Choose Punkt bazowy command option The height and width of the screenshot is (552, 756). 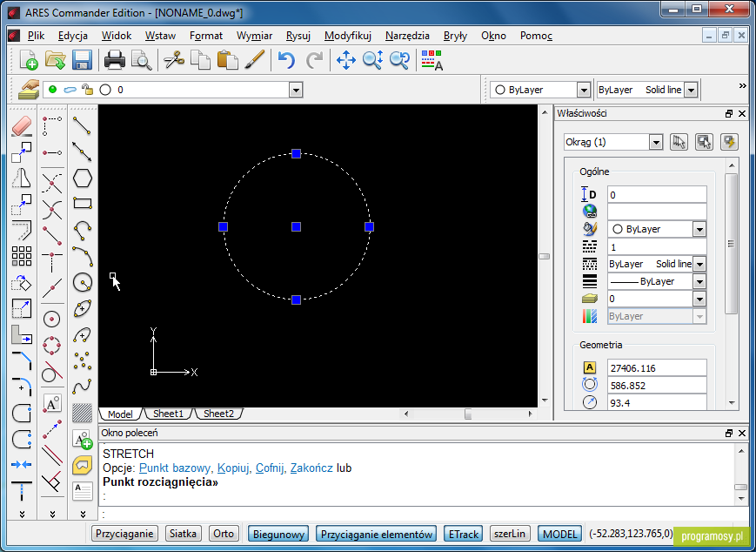175,468
